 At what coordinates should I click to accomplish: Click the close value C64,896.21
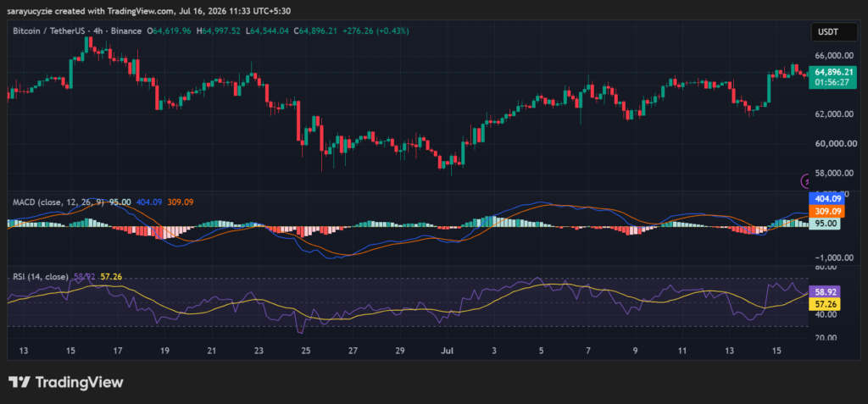tap(317, 31)
